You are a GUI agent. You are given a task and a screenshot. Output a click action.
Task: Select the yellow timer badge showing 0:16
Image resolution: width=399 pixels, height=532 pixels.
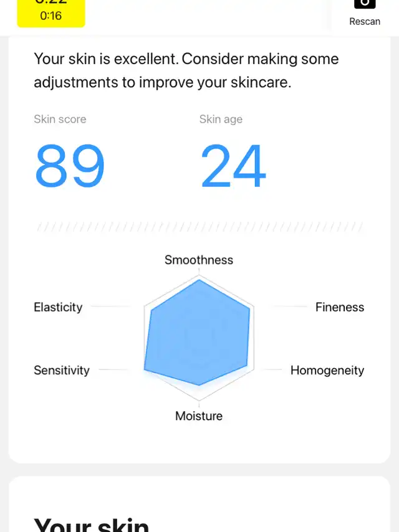point(51,13)
